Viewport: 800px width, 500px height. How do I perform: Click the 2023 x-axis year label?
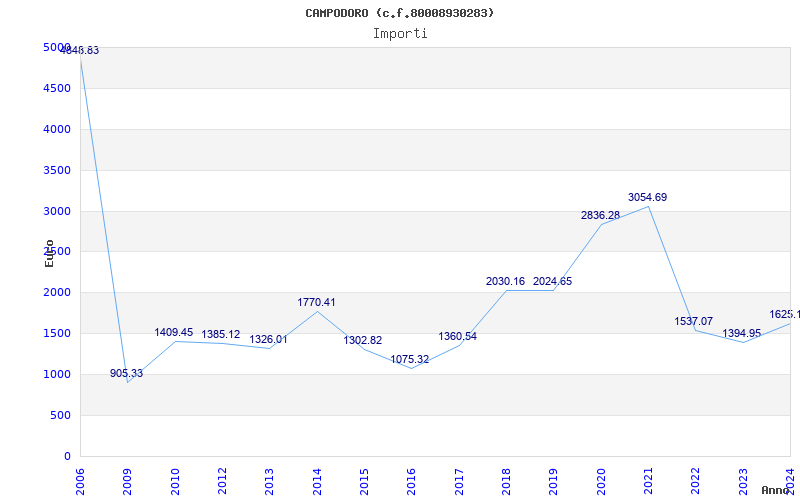(x=743, y=481)
